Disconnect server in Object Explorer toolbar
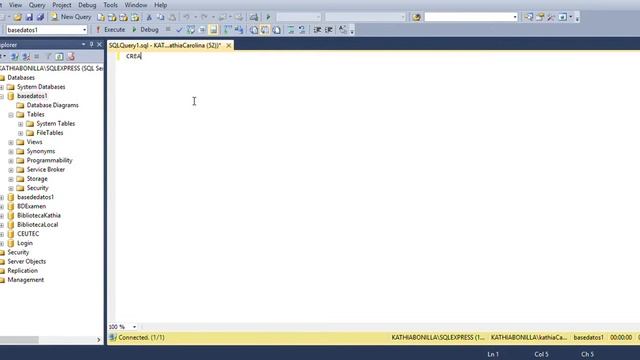Viewport: 640px width, 360px height. 26,56
